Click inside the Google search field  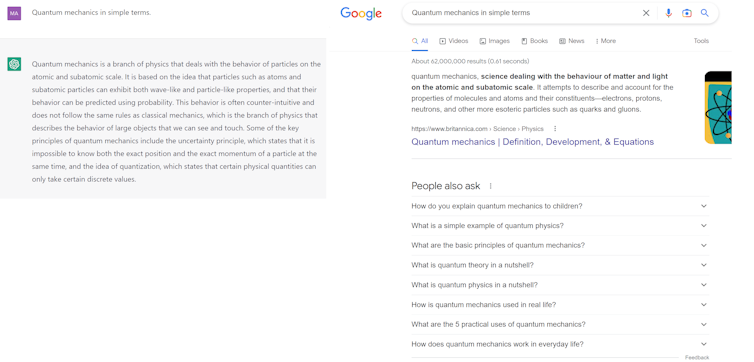click(x=524, y=13)
